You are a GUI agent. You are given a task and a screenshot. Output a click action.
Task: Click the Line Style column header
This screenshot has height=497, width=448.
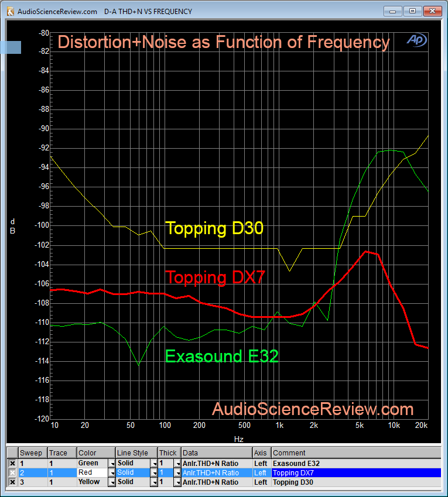136,453
